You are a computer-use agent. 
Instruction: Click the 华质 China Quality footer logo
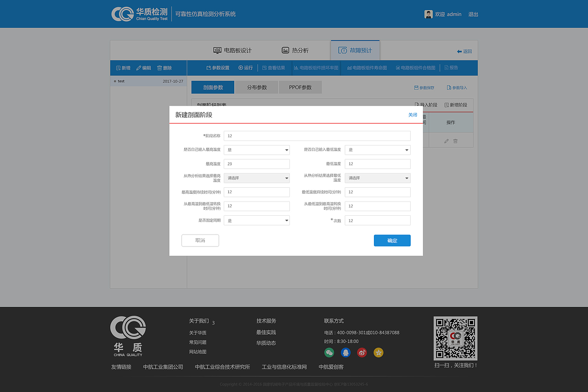coord(128,336)
